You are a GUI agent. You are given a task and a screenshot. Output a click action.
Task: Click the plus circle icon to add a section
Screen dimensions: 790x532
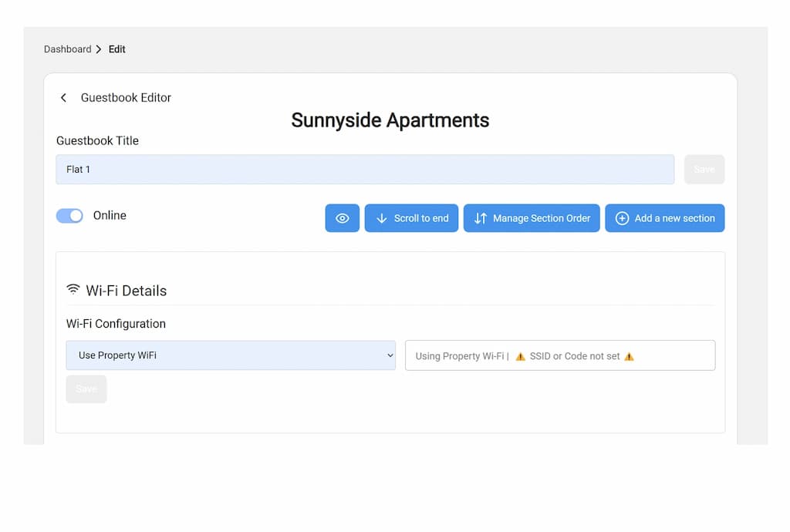pos(622,218)
